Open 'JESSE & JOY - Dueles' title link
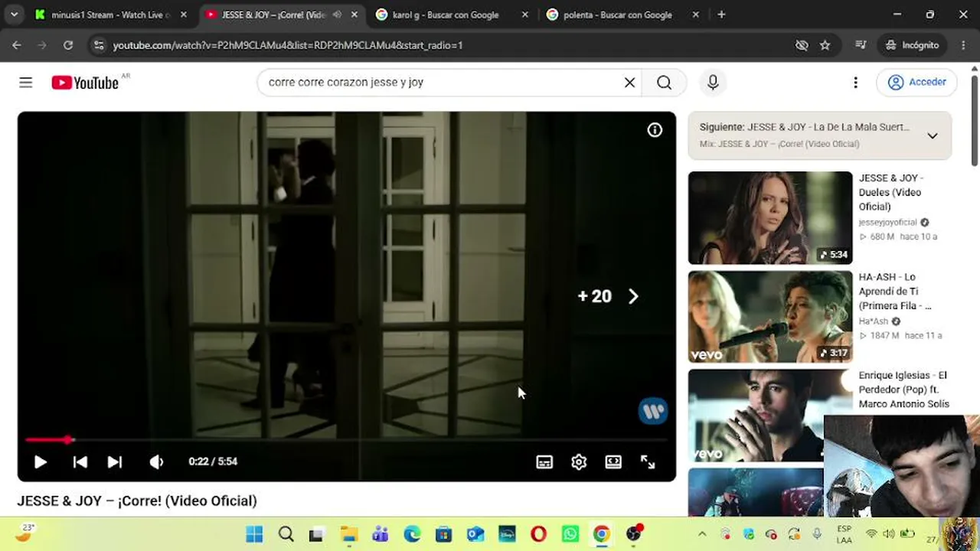Viewport: 980px width, 551px height. click(891, 192)
